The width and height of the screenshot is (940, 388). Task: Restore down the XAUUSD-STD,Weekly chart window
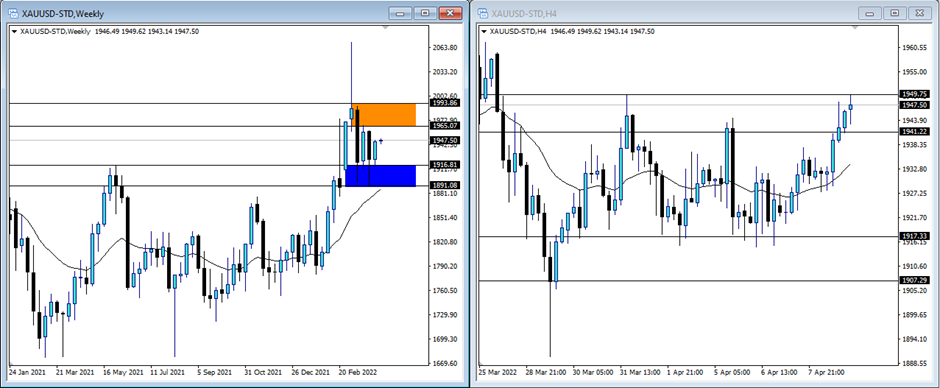click(x=426, y=13)
